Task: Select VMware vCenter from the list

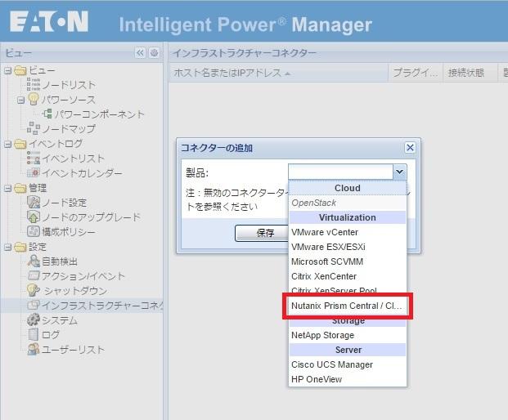Action: 348,232
